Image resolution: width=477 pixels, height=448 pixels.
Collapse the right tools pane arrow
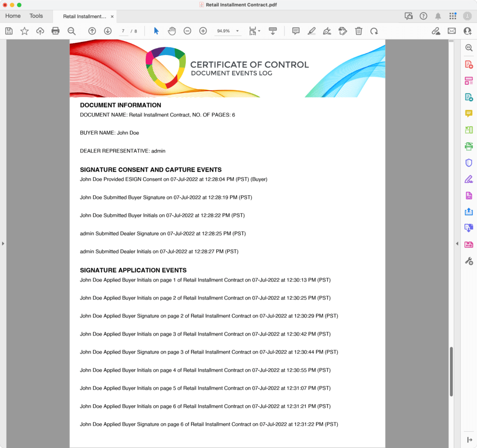[x=457, y=243]
